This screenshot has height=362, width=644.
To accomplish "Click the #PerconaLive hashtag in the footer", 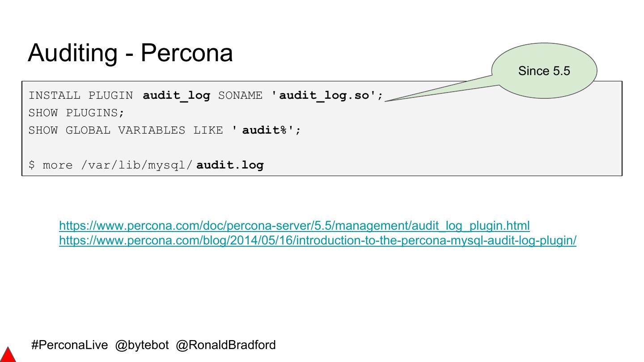I will coord(70,345).
